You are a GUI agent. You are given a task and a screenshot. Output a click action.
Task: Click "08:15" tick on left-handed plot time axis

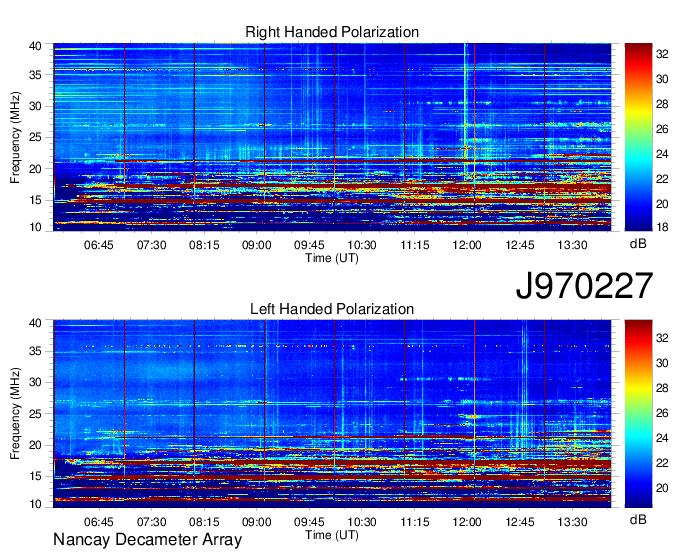point(204,522)
